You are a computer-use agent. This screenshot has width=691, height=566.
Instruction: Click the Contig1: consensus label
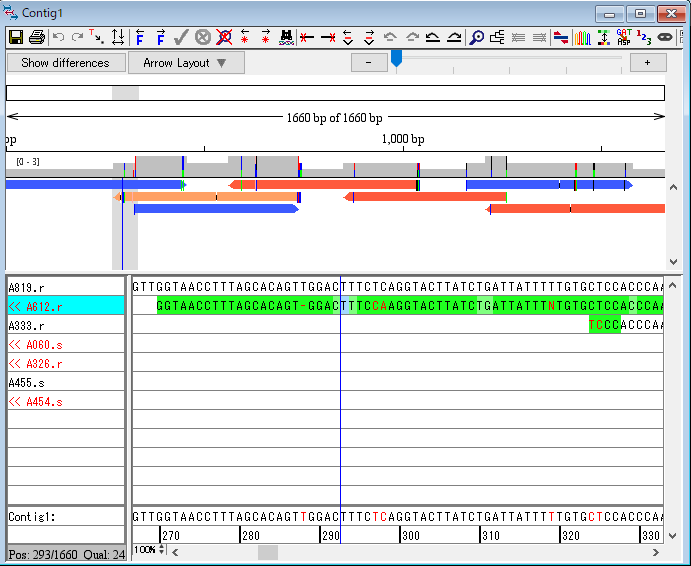point(32,517)
